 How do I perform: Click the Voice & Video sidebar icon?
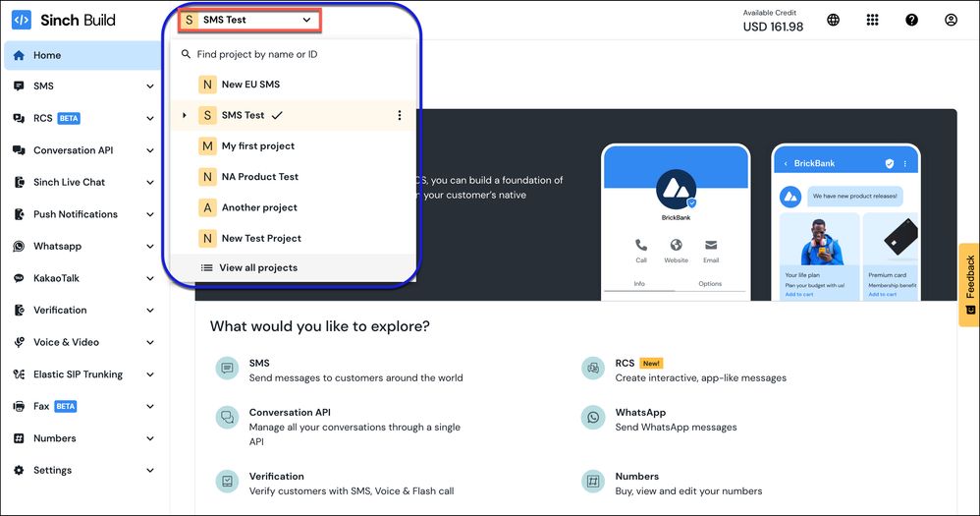19,342
